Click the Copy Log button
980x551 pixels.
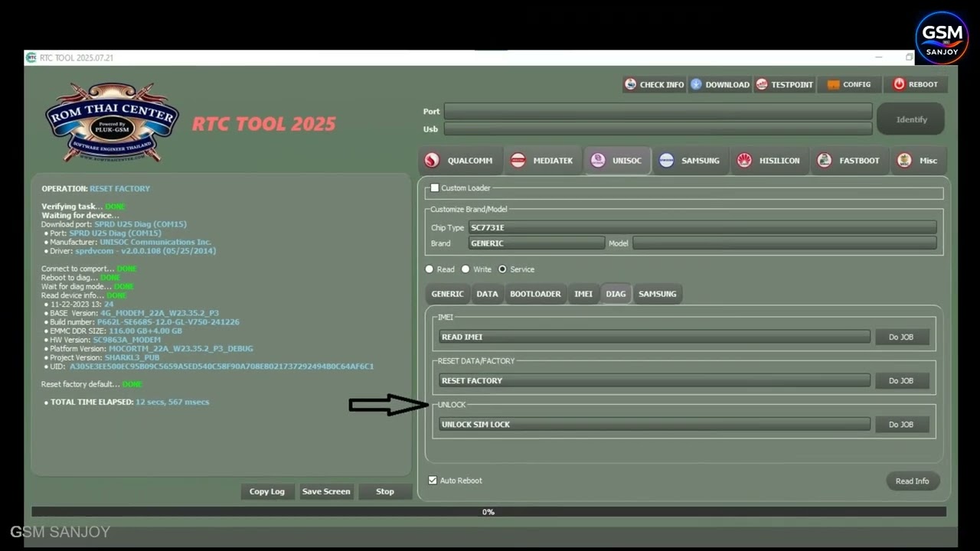(267, 491)
